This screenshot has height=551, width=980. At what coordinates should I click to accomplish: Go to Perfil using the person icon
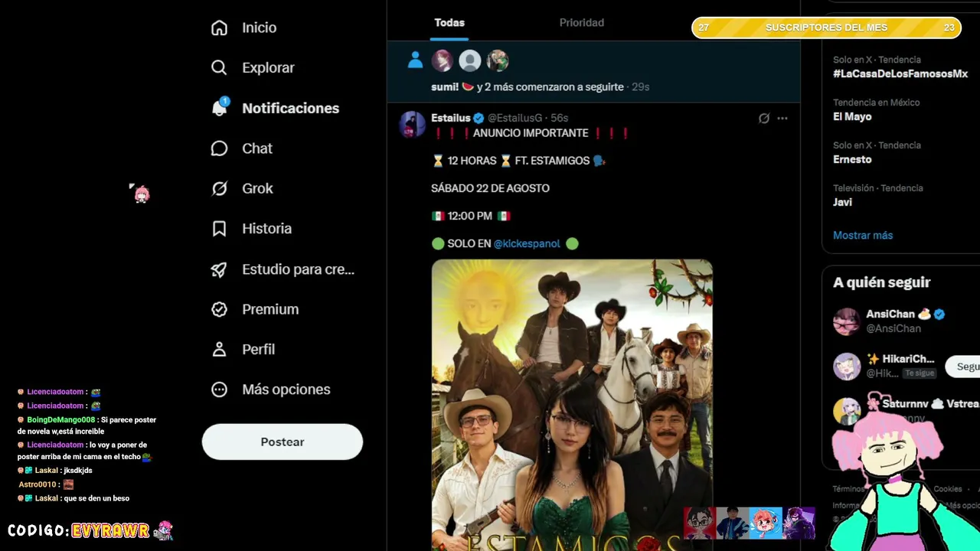(220, 349)
